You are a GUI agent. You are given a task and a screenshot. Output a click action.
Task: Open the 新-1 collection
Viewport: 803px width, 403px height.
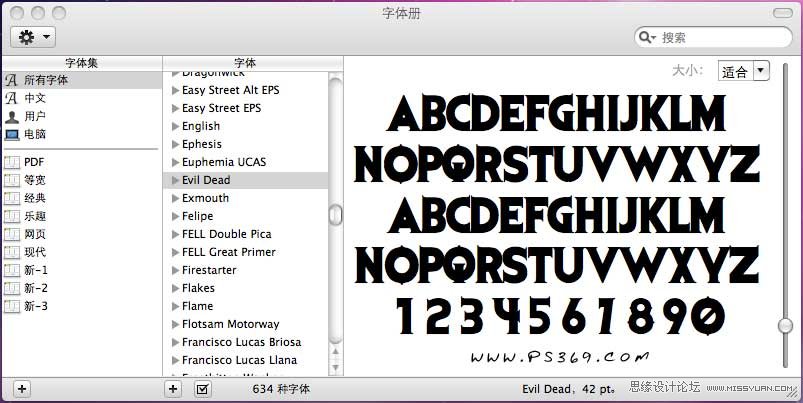tap(82, 270)
